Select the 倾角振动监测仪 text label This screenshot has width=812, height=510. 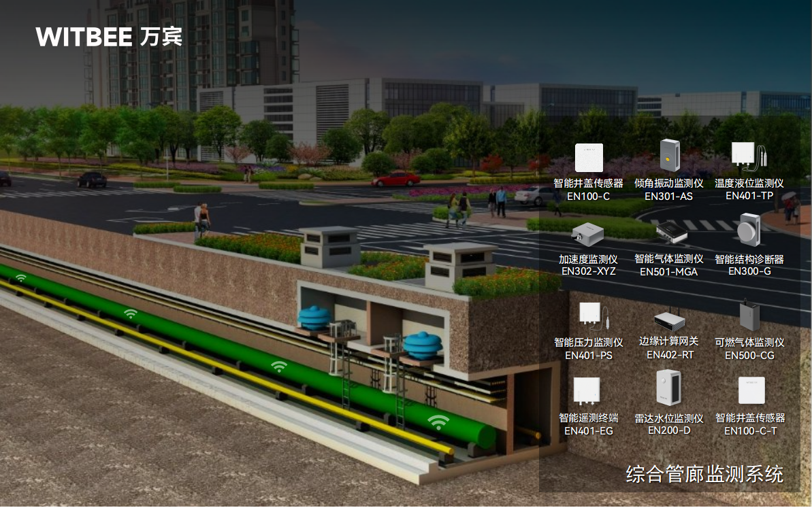point(668,184)
